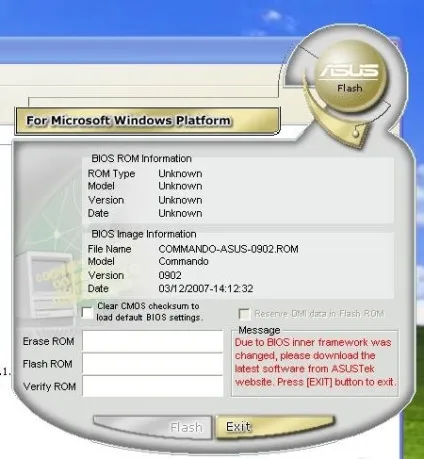Click the small gold ball ornament under logo
The image size is (424, 459).
click(x=356, y=133)
